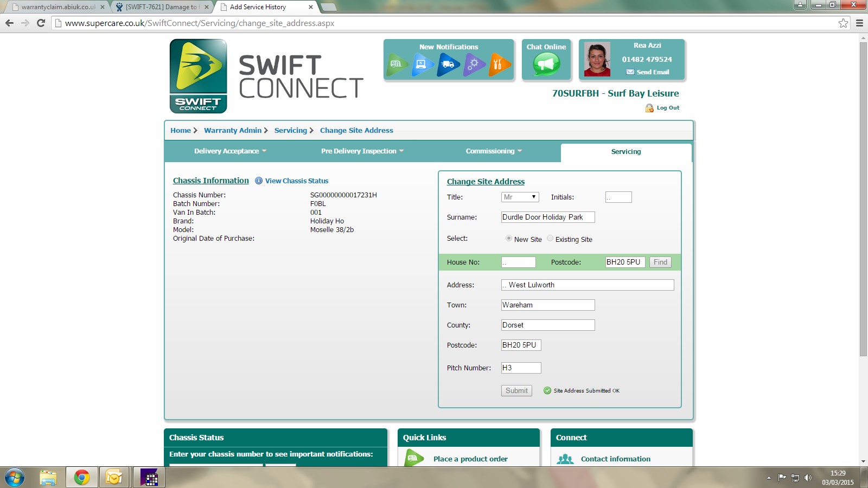Click the Swift Connect logo
Image resolution: width=868 pixels, height=488 pixels.
point(199,76)
